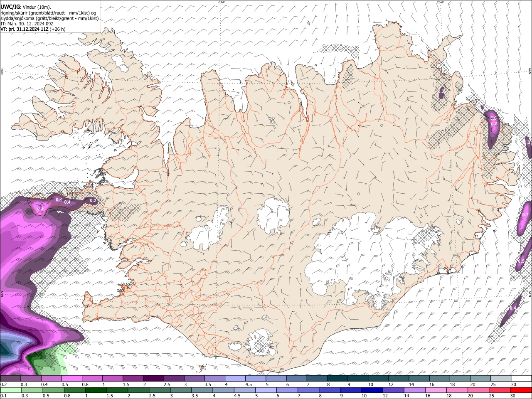Click the '25' label in the snow legend

[x=493, y=384]
